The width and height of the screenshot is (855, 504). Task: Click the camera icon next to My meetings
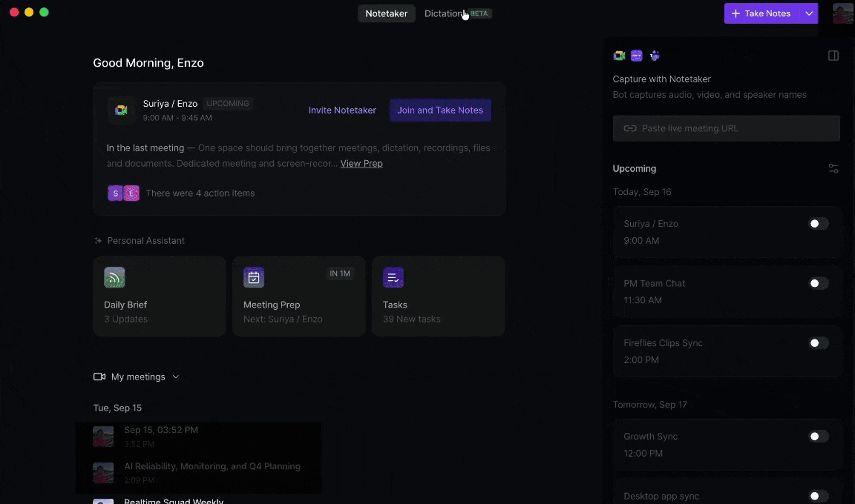coord(99,377)
